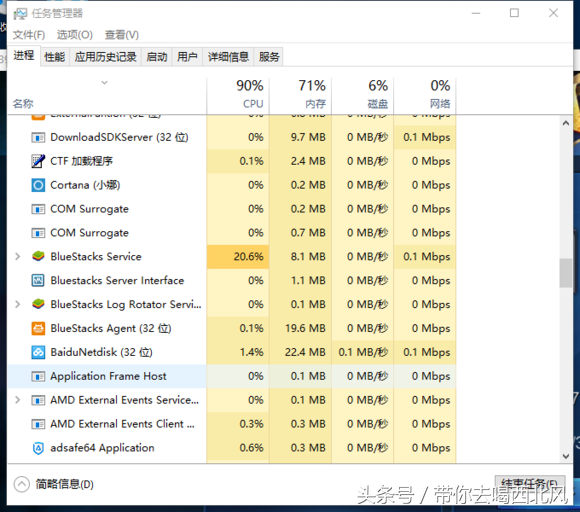The width and height of the screenshot is (580, 512).
Task: Click the 0.1 MB/秒 disk value
Action: coord(363,352)
